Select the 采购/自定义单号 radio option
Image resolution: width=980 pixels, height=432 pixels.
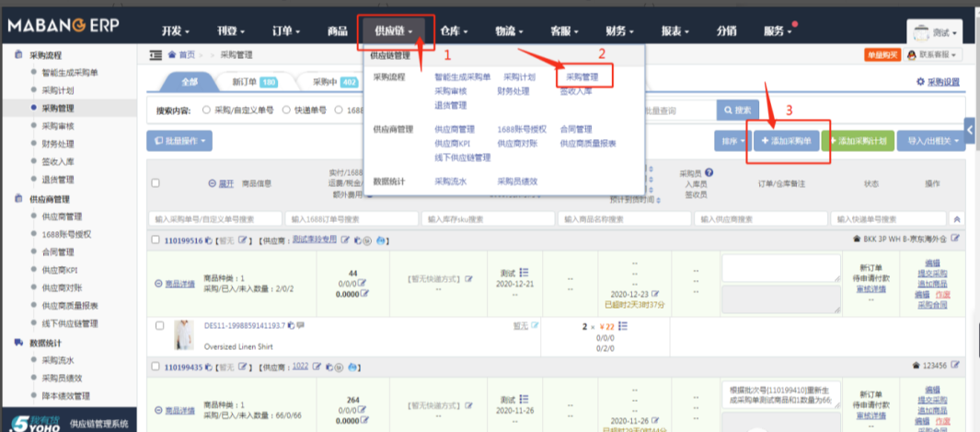click(x=206, y=110)
